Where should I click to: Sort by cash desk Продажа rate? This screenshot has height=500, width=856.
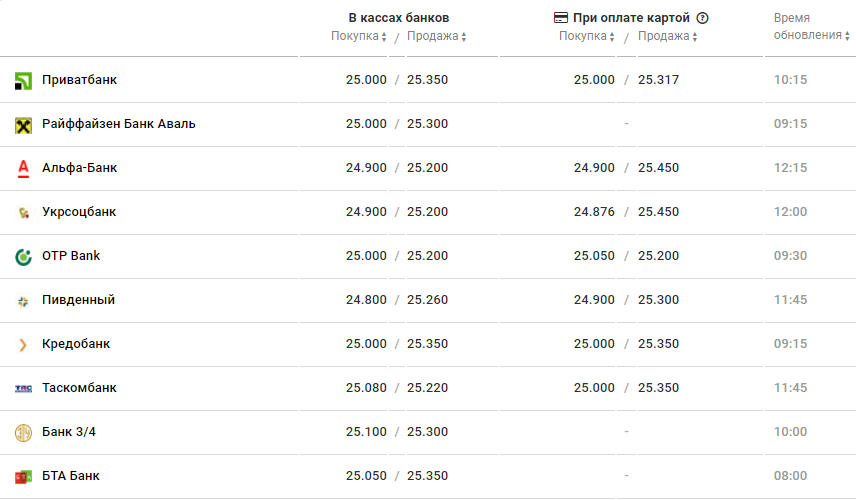pos(437,37)
